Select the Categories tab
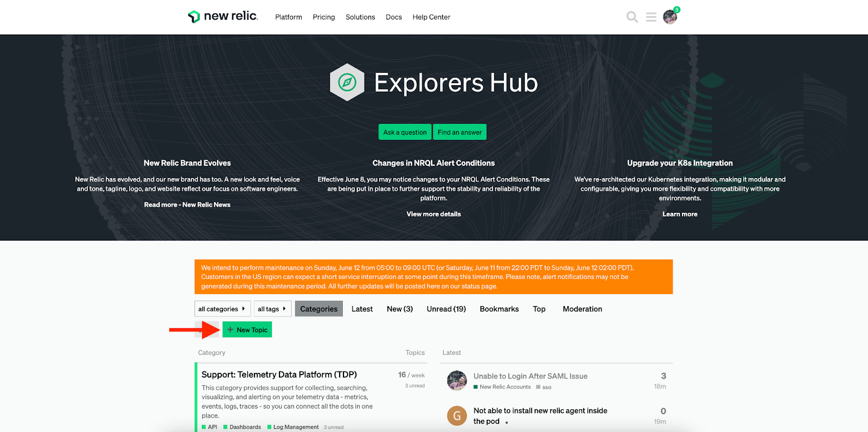 point(319,309)
